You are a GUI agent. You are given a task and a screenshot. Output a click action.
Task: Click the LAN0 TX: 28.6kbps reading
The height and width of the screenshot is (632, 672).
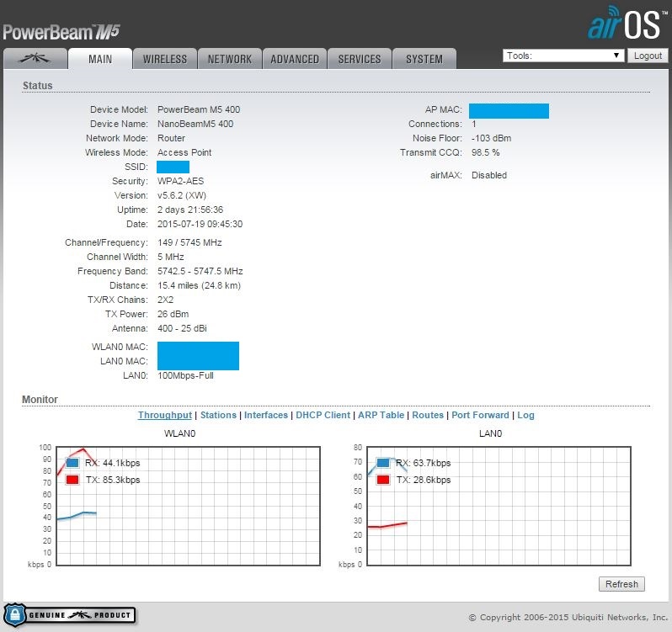(424, 480)
